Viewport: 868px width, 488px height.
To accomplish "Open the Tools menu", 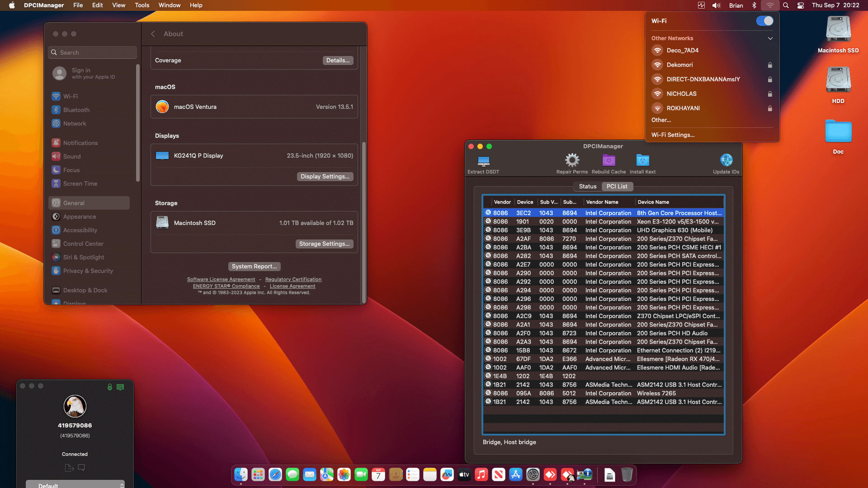I will (142, 5).
